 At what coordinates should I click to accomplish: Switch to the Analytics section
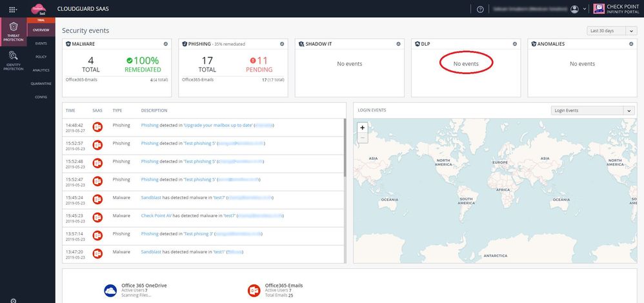[x=41, y=70]
